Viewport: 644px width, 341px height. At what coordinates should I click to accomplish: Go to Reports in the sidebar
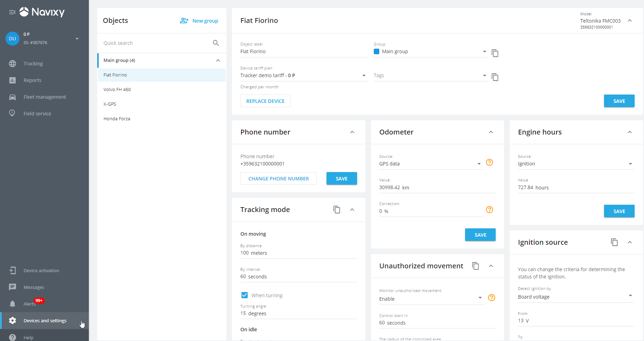point(32,80)
